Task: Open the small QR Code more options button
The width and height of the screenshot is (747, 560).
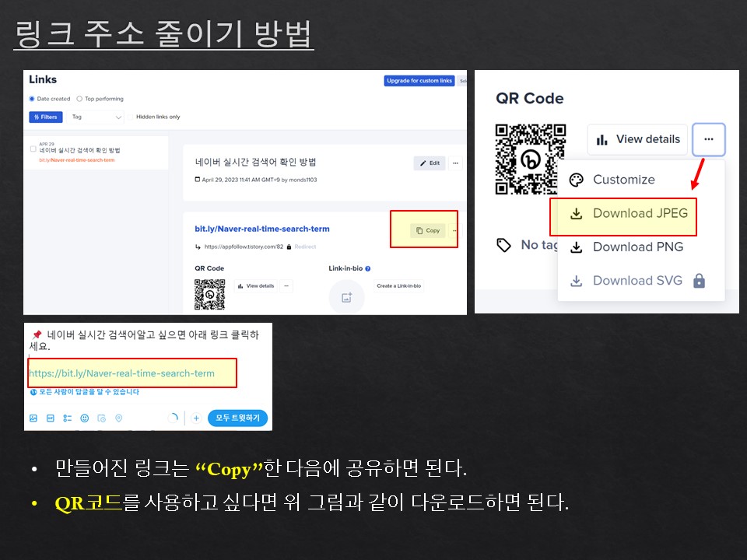Action: point(286,285)
